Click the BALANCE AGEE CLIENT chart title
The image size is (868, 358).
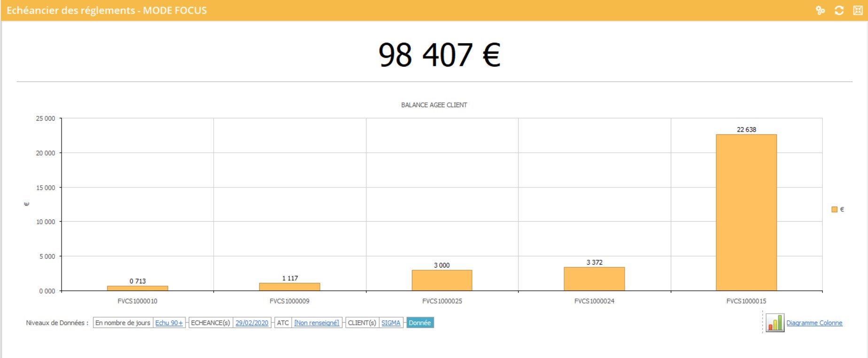[x=434, y=105]
